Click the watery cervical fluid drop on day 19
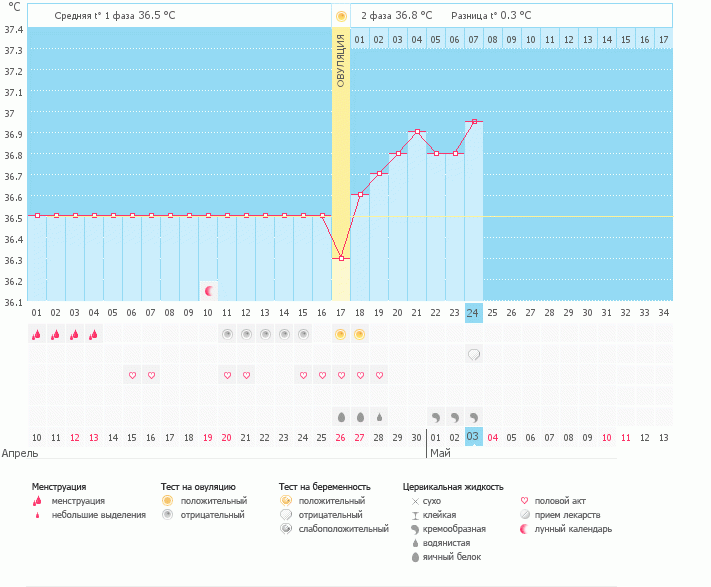 pos(379,416)
